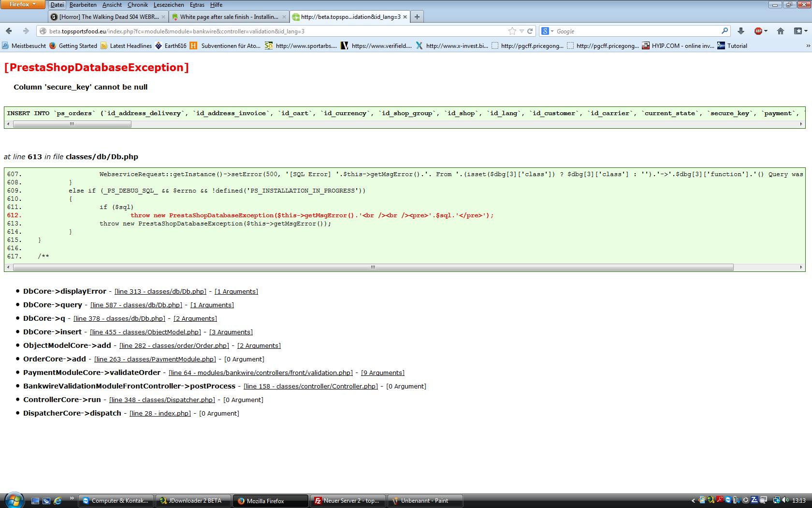Open 'line 313 - classes/db/Db.php' link
The width and height of the screenshot is (812, 508).
[x=160, y=292]
